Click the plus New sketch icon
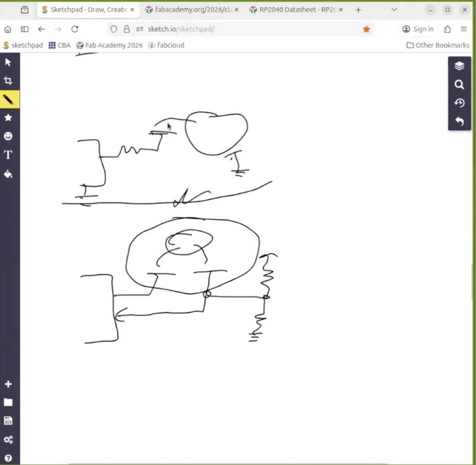The width and height of the screenshot is (476, 465). pos(8,384)
